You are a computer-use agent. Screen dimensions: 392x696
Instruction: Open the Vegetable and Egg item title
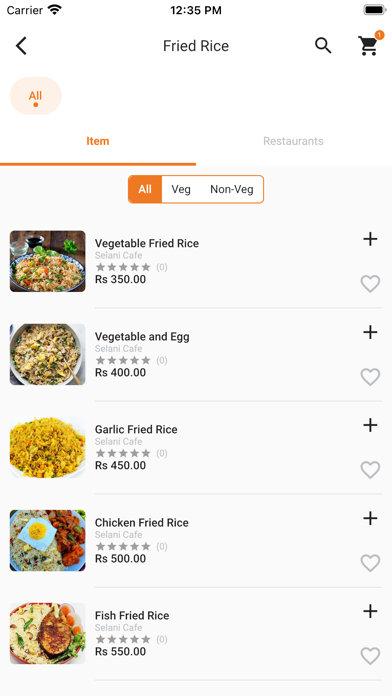[x=142, y=336]
